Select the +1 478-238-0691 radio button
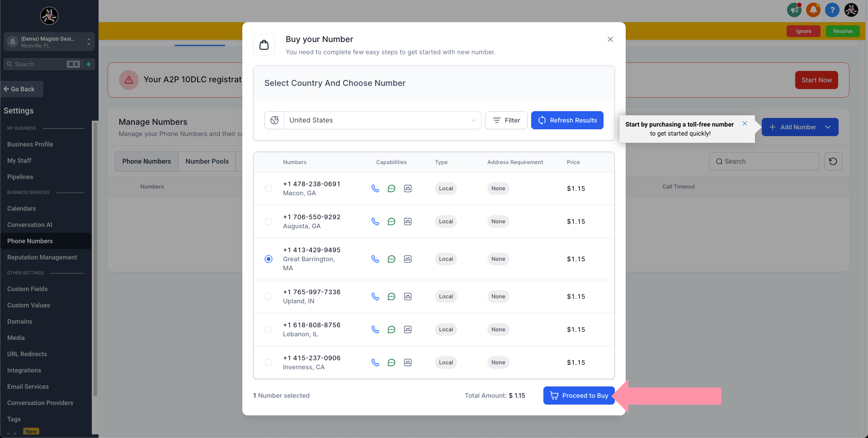 coord(269,188)
